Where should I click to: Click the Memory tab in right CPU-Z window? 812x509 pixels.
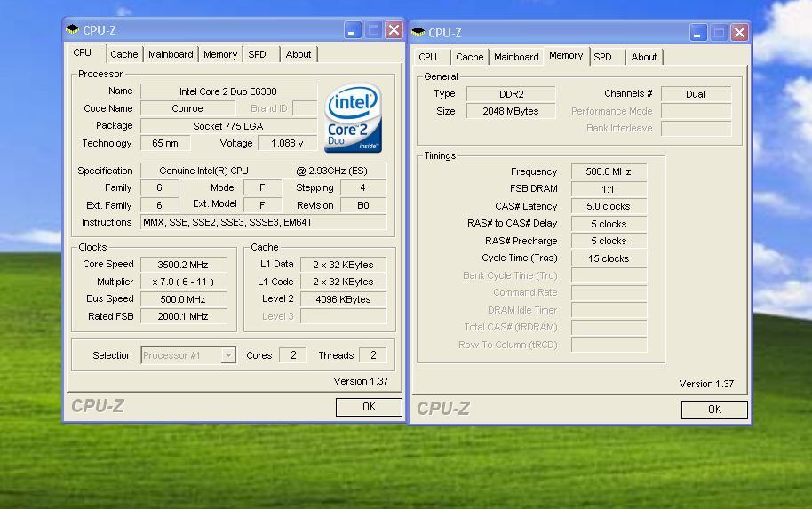pyautogui.click(x=566, y=55)
